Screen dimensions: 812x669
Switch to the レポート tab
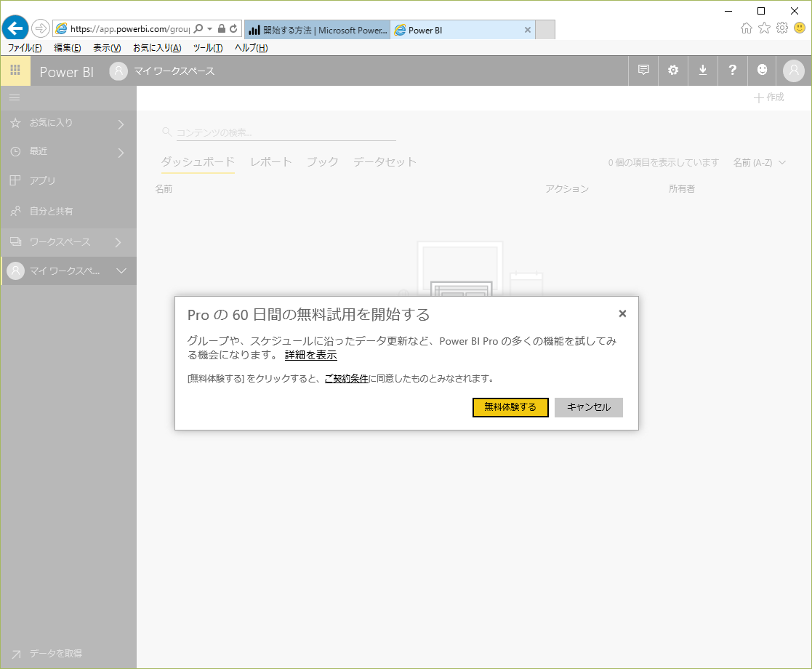(271, 161)
